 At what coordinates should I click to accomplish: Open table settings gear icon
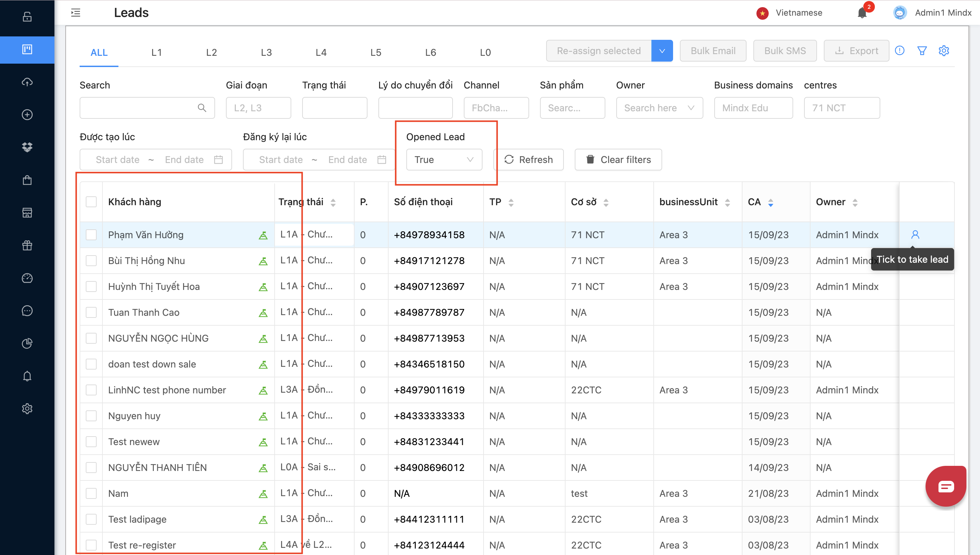pos(943,51)
